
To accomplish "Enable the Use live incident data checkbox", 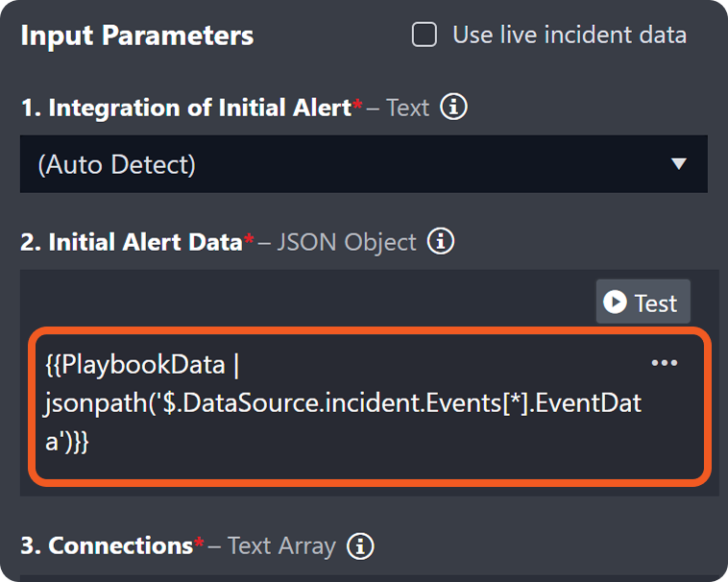I will click(x=425, y=36).
